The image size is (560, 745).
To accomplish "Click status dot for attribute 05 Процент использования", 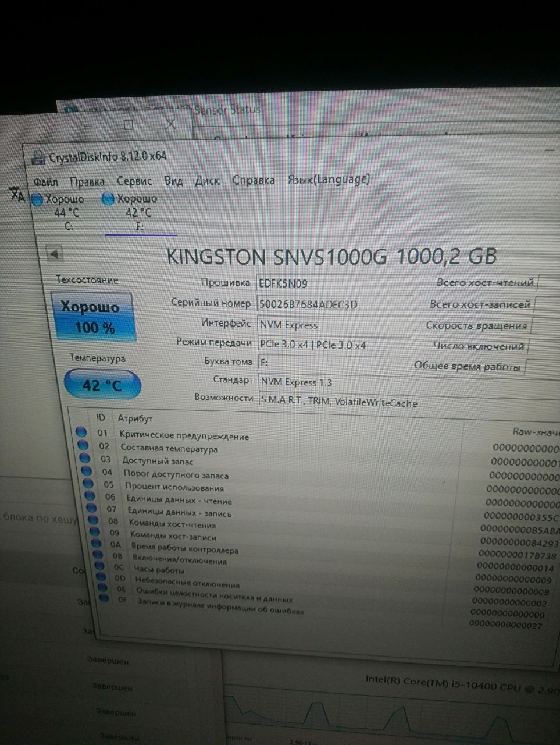I will 88,483.
